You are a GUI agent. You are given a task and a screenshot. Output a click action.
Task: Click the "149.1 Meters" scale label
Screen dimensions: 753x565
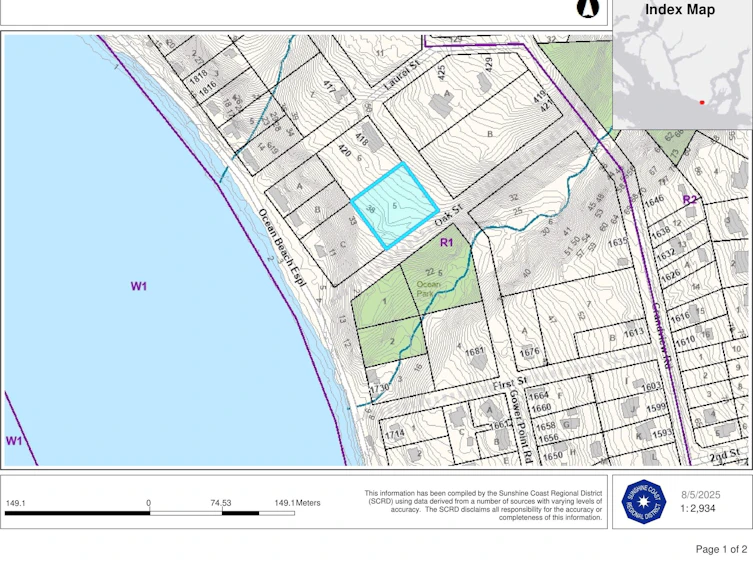(297, 503)
